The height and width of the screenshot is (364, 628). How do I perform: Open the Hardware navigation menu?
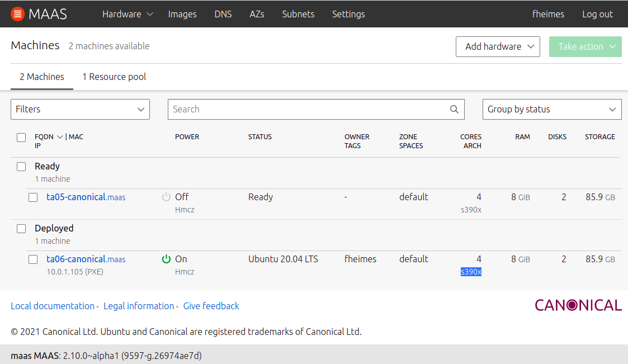127,15
